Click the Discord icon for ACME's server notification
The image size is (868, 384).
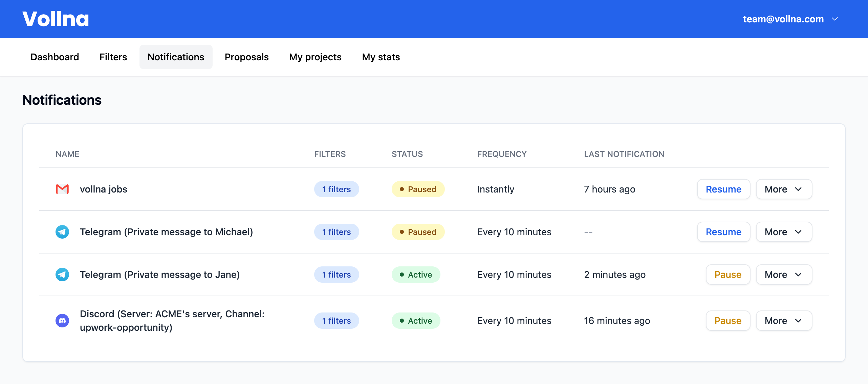(x=62, y=321)
